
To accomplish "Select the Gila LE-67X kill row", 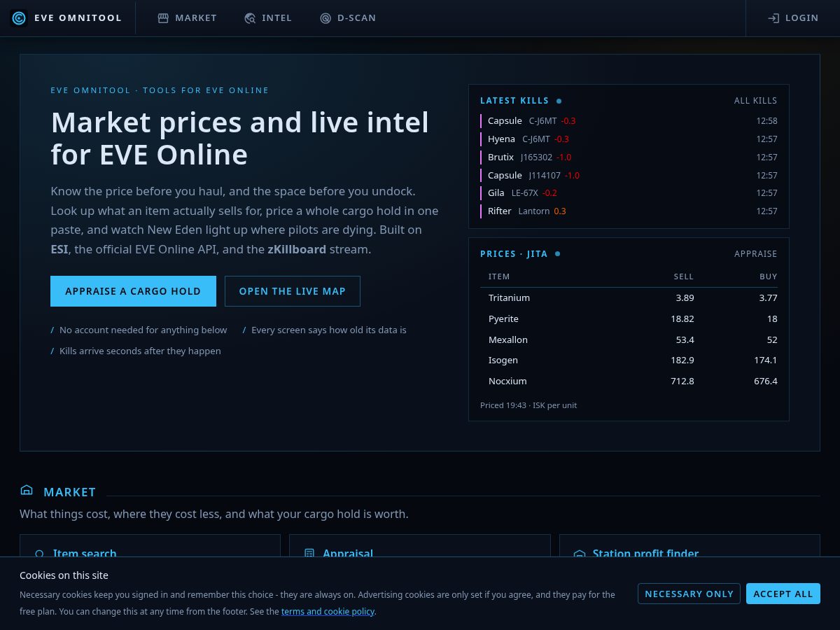I will click(629, 193).
